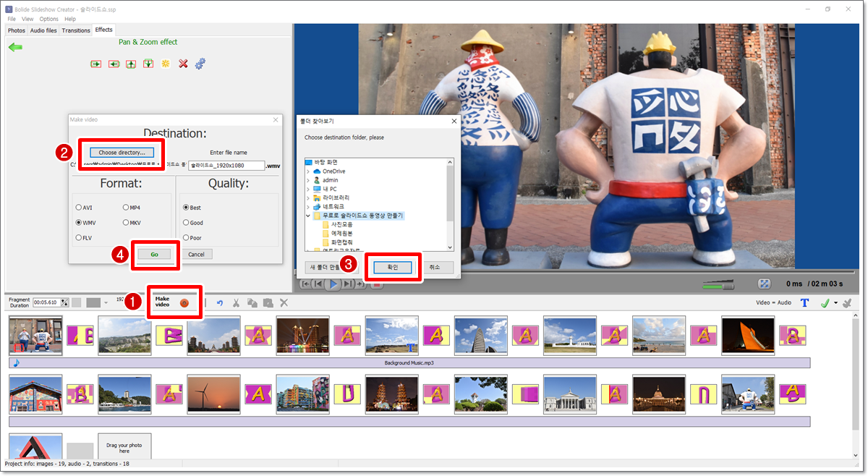Click the dark gray color swatch
This screenshot has width=868, height=476.
click(x=93, y=302)
